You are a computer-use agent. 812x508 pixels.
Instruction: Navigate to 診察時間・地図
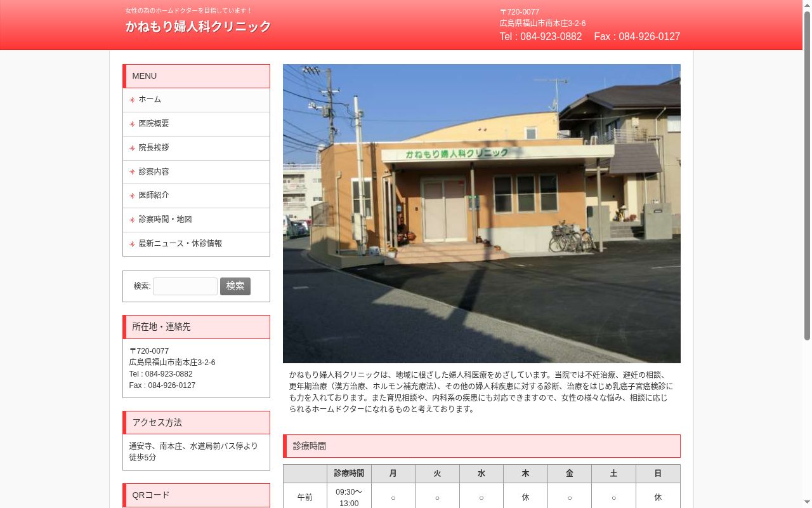point(196,220)
